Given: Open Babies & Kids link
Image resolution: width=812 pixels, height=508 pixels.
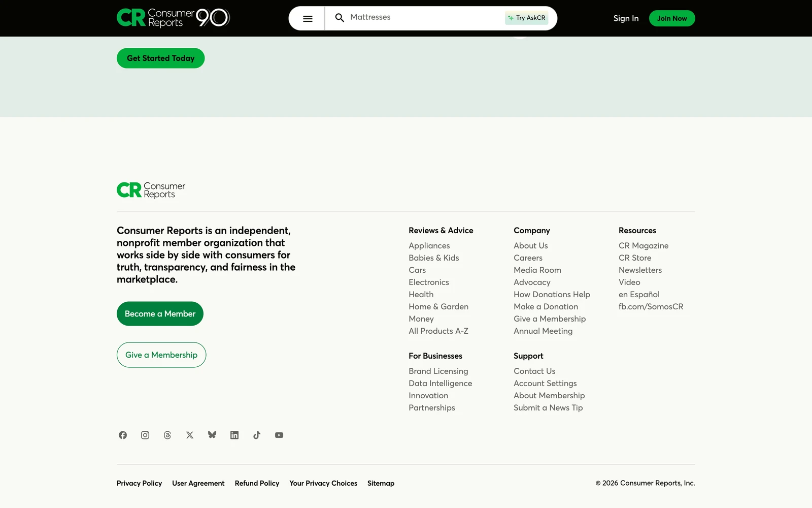Looking at the screenshot, I should click(x=434, y=258).
